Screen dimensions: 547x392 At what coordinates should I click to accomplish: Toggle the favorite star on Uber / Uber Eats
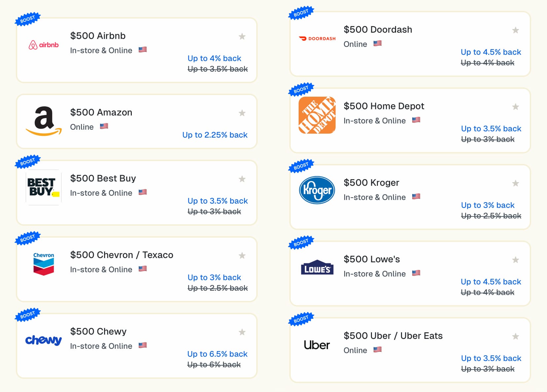(x=515, y=336)
